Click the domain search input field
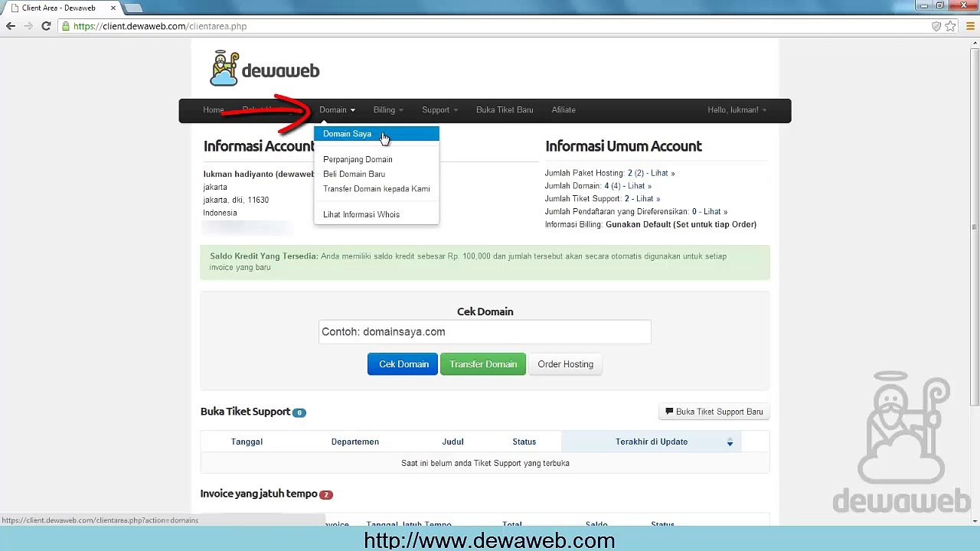 tap(485, 332)
